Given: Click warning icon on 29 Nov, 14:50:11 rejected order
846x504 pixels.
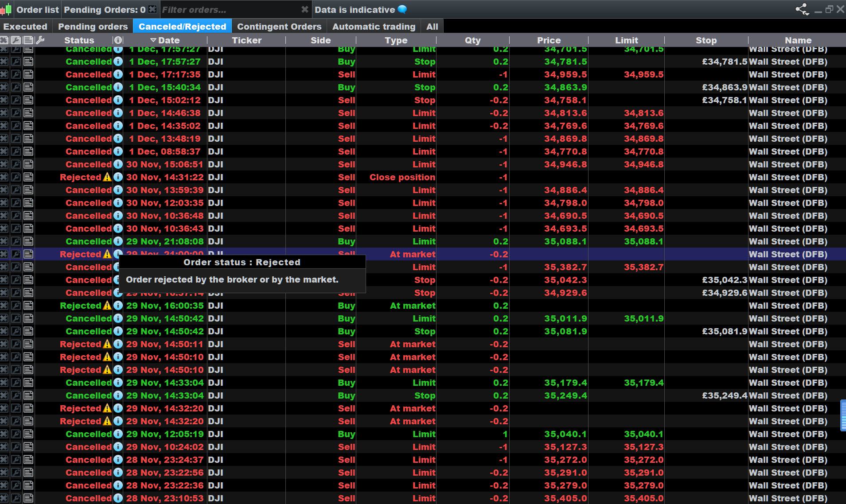Looking at the screenshot, I should click(107, 344).
